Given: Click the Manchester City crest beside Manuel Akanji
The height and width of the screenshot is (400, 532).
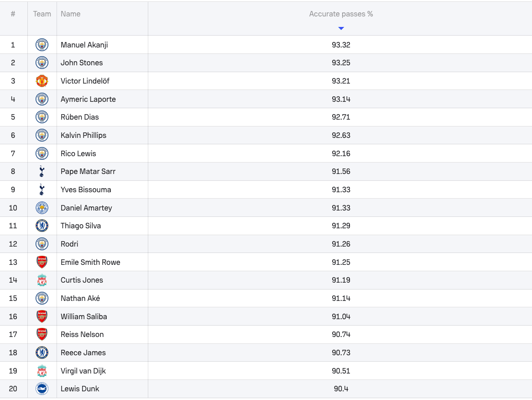Looking at the screenshot, I should [x=42, y=45].
